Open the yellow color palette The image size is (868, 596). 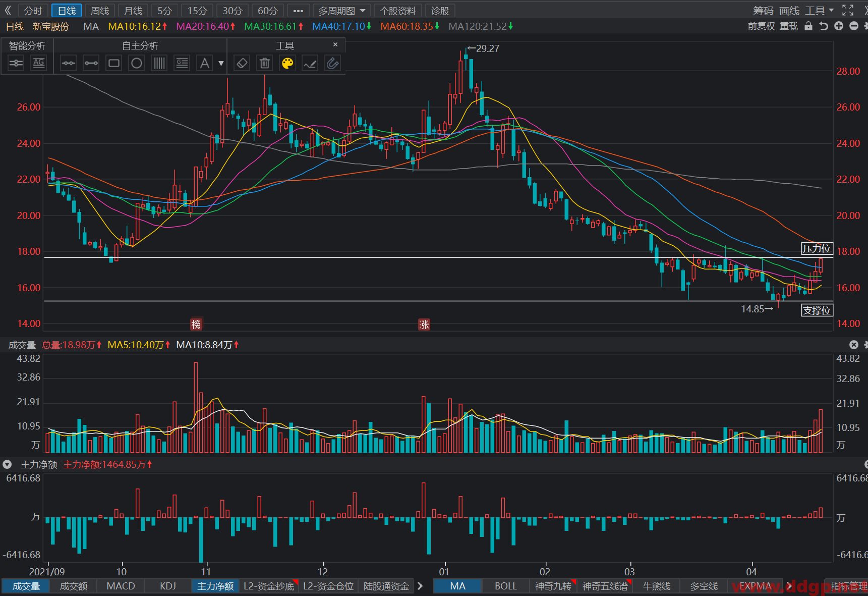tap(287, 63)
